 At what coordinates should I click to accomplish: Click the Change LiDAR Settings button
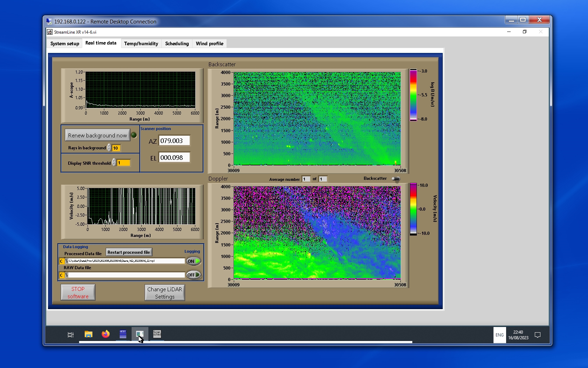(164, 293)
